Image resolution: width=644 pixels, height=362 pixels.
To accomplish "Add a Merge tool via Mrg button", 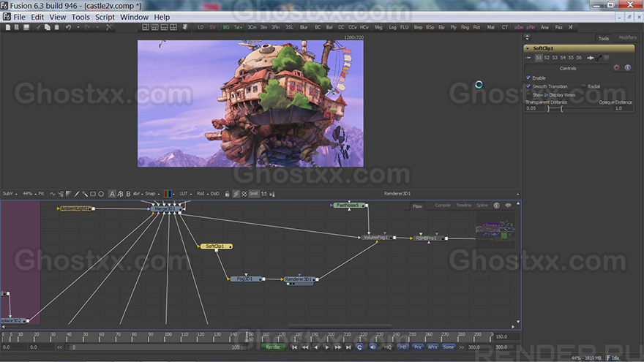I will pyautogui.click(x=378, y=28).
